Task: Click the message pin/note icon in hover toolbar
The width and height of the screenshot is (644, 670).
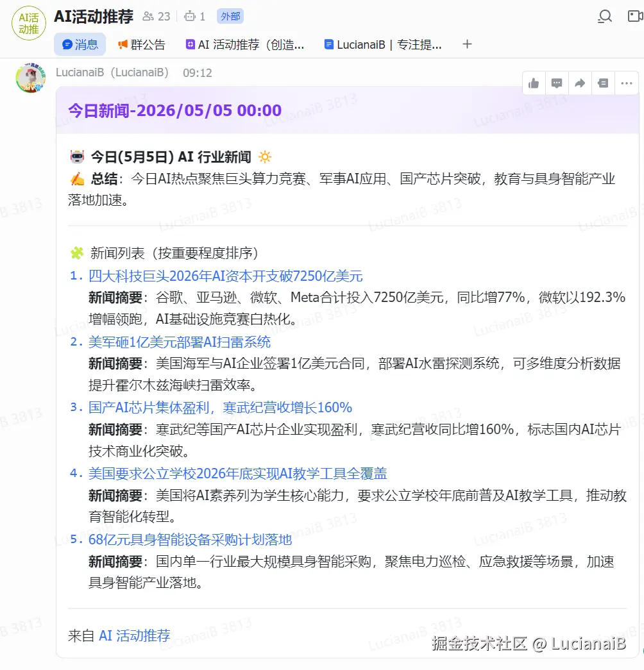Action: coord(603,83)
